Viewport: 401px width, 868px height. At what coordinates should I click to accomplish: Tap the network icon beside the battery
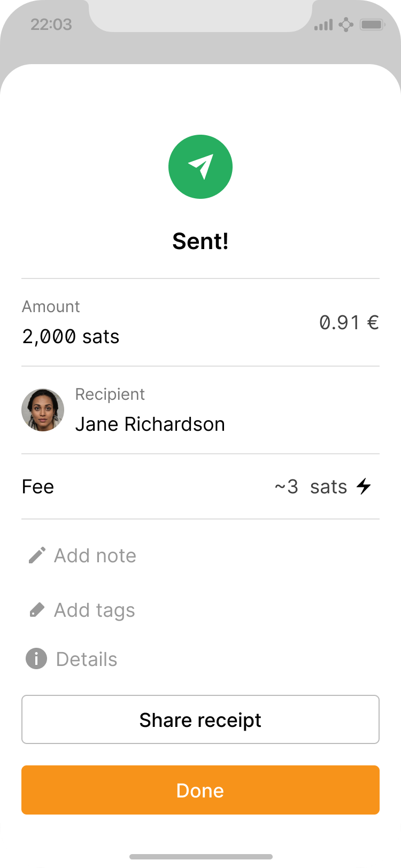(x=346, y=25)
